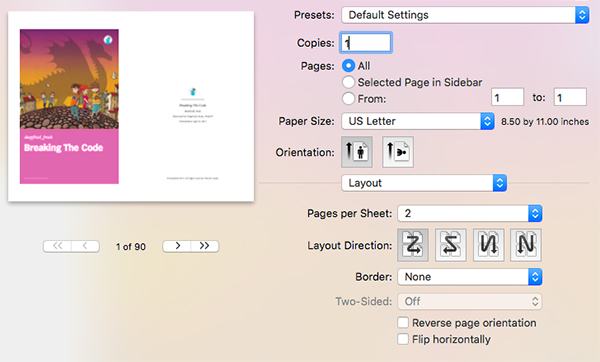Open the Presets dropdown
The height and width of the screenshot is (362, 600).
(465, 15)
